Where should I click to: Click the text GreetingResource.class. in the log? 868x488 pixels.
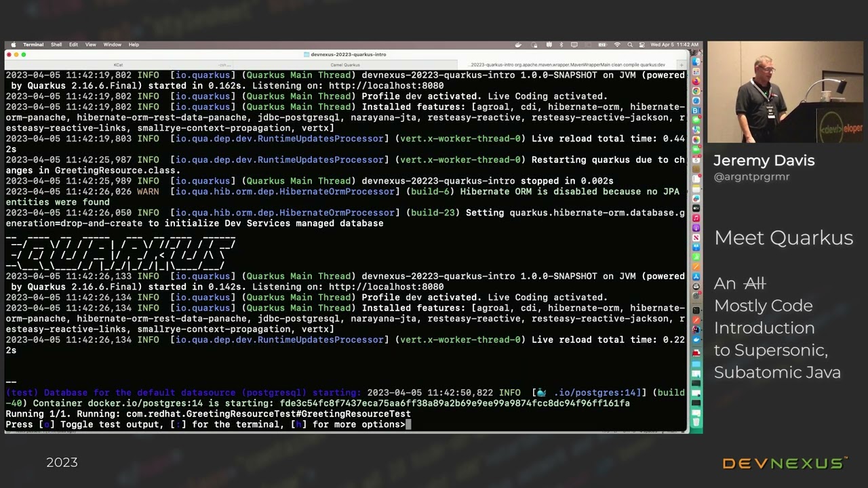(x=117, y=171)
